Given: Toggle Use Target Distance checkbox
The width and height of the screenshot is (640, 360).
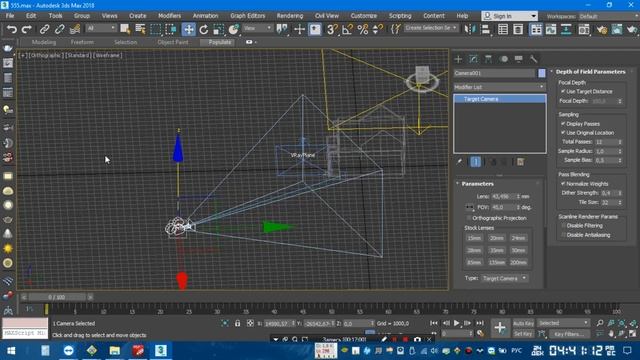Looking at the screenshot, I should (563, 91).
